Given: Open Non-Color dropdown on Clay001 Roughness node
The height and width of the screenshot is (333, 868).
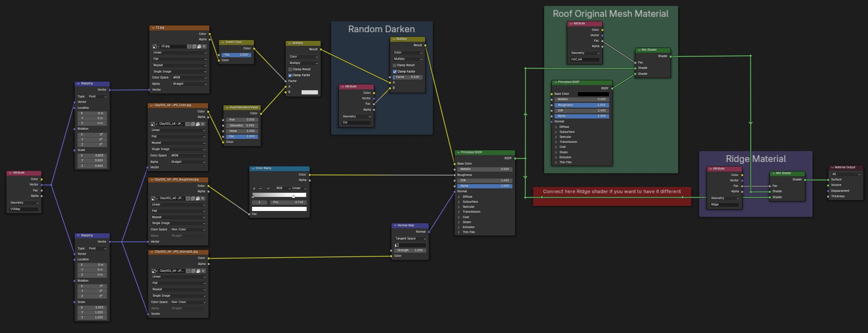Looking at the screenshot, I should [x=188, y=230].
